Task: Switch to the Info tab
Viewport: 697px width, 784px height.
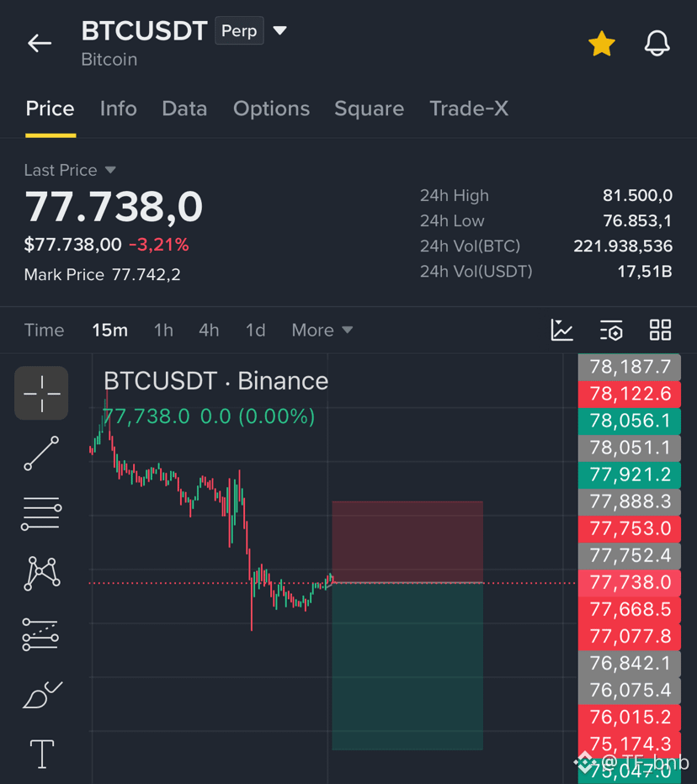Action: point(118,109)
